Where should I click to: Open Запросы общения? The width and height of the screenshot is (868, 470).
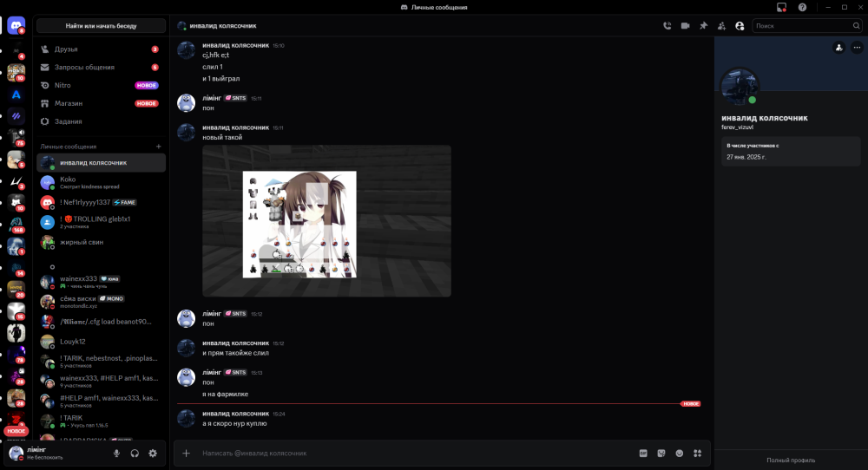click(101, 68)
